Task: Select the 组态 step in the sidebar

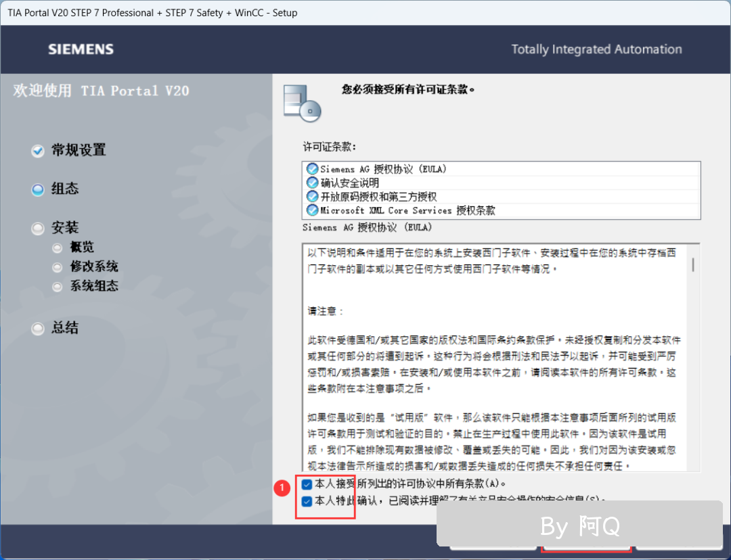Action: pos(65,189)
